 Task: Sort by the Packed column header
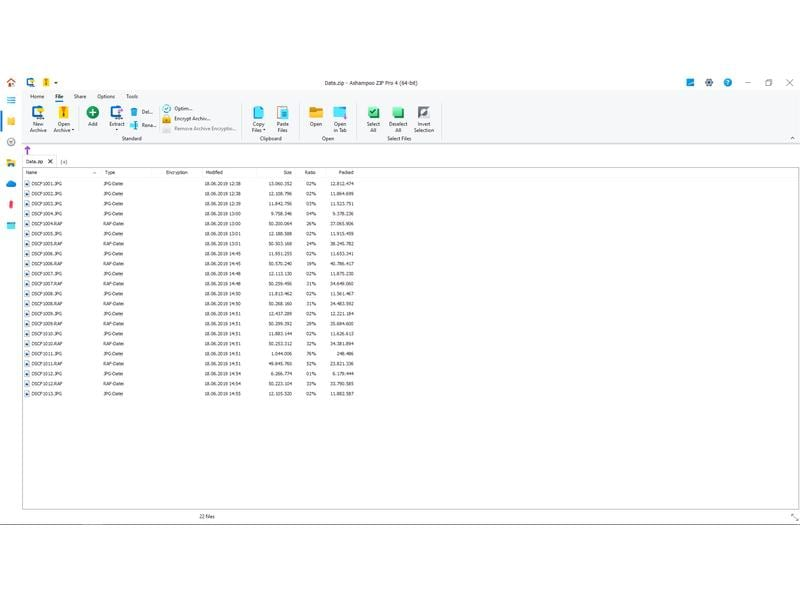coord(341,172)
